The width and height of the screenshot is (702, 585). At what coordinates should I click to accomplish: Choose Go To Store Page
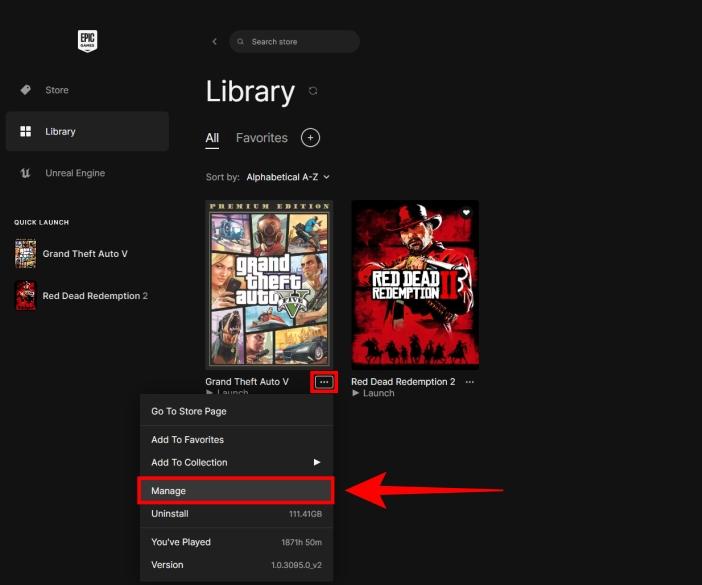pos(237,411)
